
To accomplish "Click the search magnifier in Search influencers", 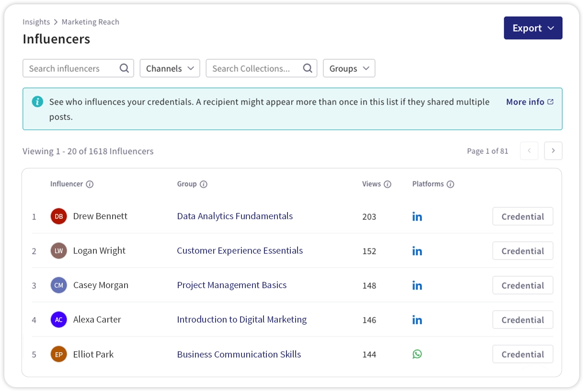I will [124, 68].
